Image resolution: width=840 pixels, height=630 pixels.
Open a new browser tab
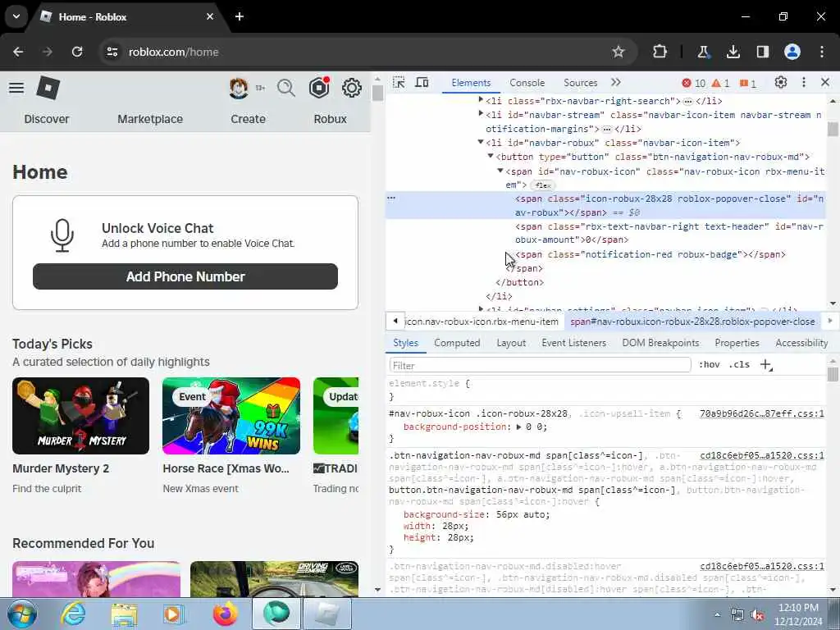point(240,16)
